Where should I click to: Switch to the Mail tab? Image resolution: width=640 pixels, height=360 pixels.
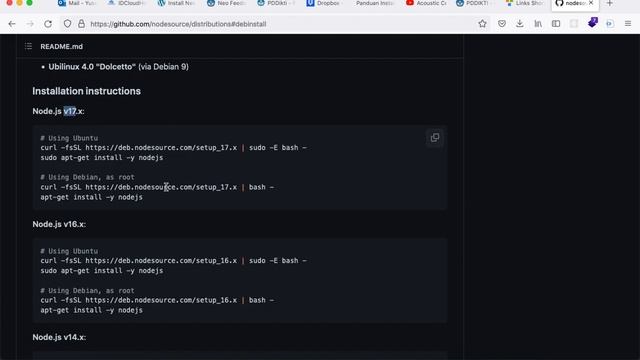[x=77, y=3]
